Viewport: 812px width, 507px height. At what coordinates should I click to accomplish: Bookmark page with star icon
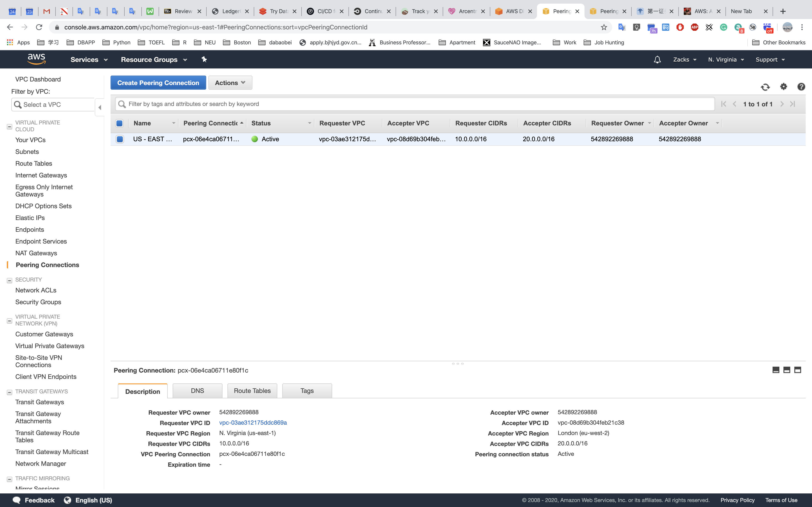(x=604, y=27)
